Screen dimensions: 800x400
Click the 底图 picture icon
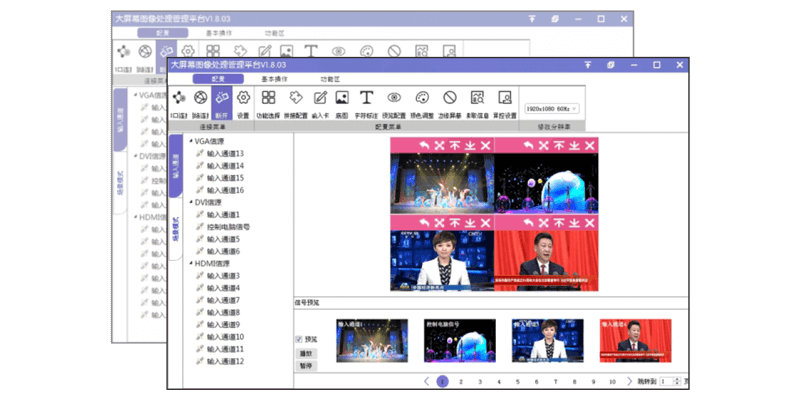[x=342, y=99]
